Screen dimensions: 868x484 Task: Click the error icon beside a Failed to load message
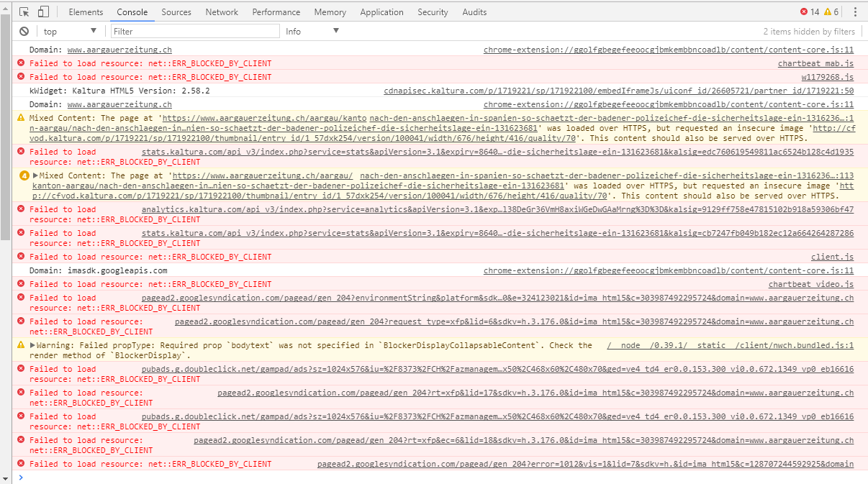coord(19,63)
